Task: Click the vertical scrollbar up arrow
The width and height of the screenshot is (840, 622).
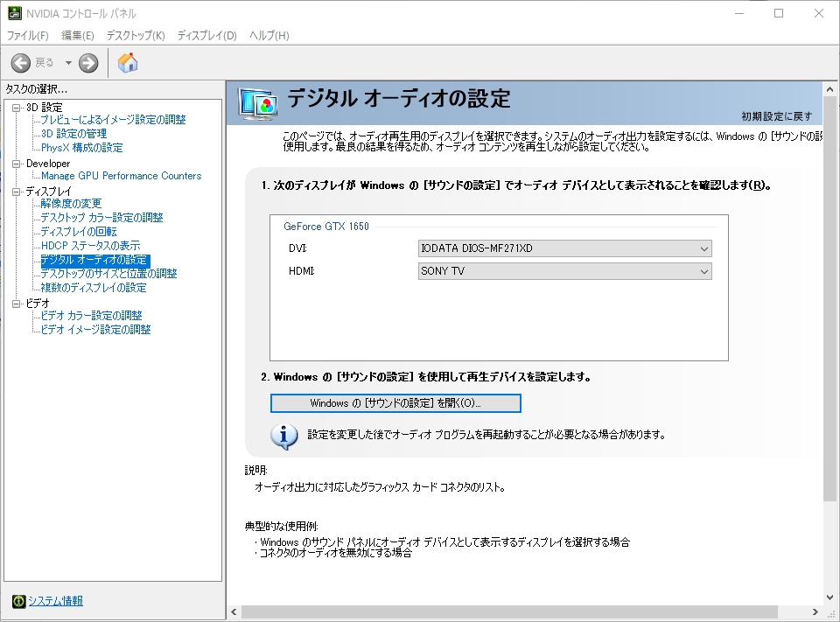Action: tap(829, 89)
